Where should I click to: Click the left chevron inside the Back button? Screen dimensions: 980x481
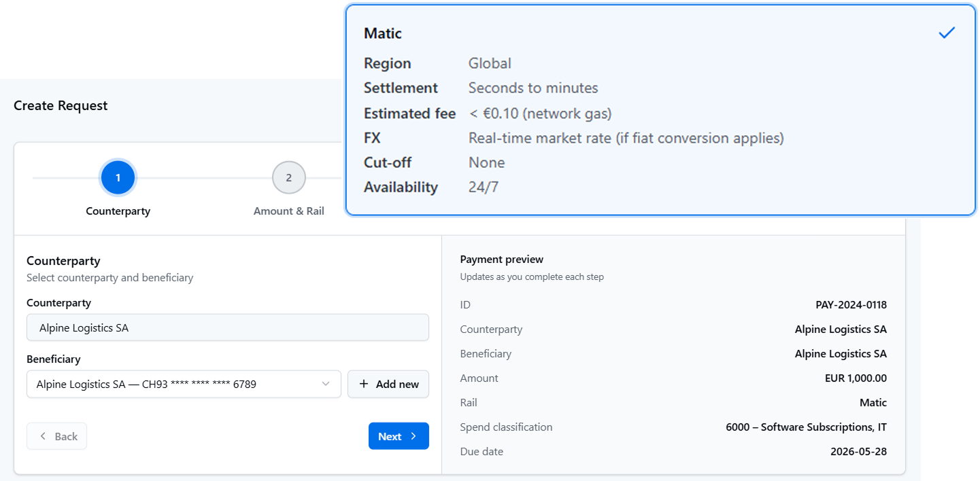43,436
